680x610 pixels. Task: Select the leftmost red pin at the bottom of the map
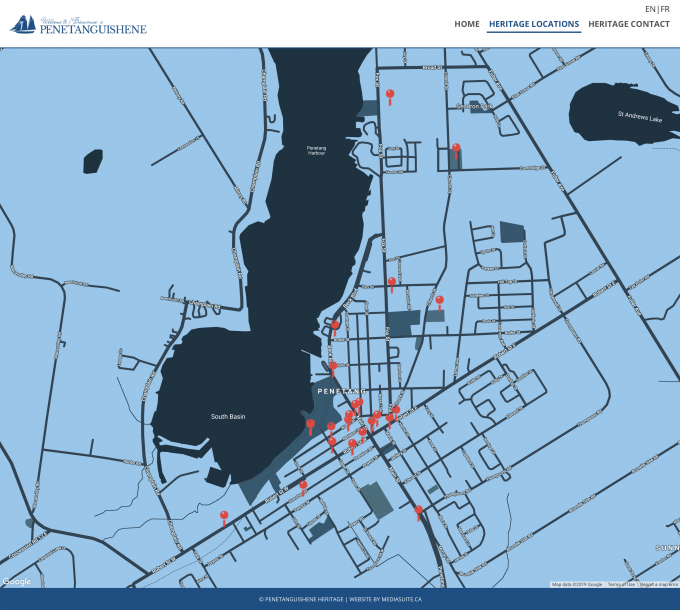(x=224, y=517)
